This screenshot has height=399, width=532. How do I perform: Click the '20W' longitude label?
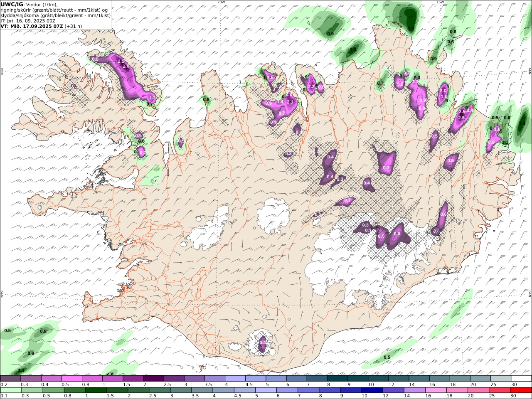coord(221,2)
